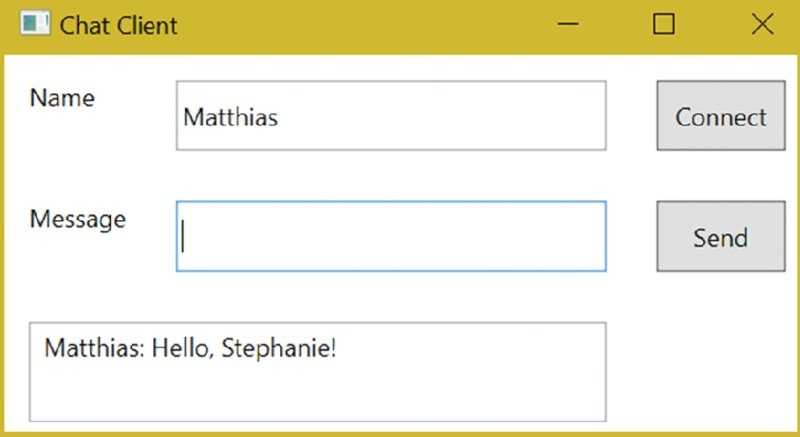800x437 pixels.
Task: Click the "Chat Client" window title text
Action: (118, 25)
